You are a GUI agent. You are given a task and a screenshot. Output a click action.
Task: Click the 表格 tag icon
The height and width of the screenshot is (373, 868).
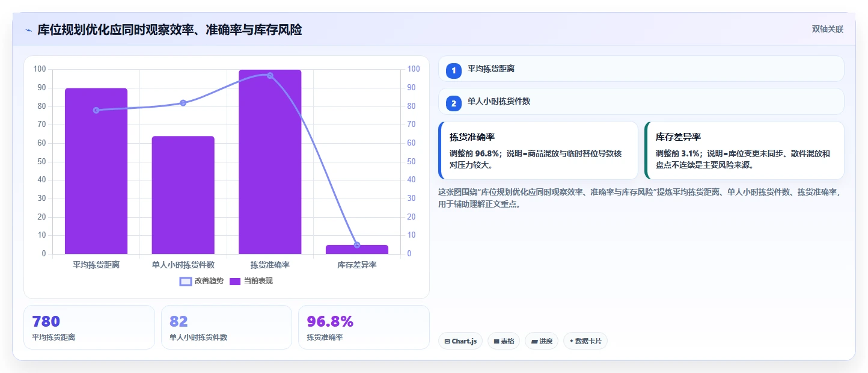(x=497, y=342)
